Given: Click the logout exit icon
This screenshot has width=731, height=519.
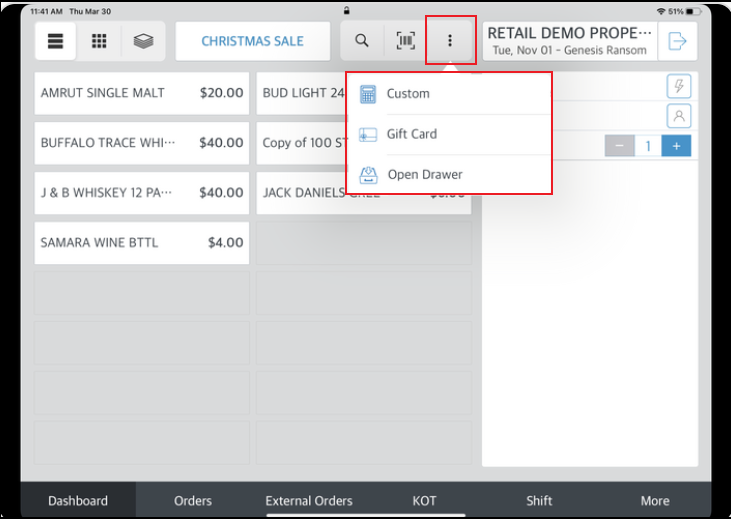Looking at the screenshot, I should point(677,41).
